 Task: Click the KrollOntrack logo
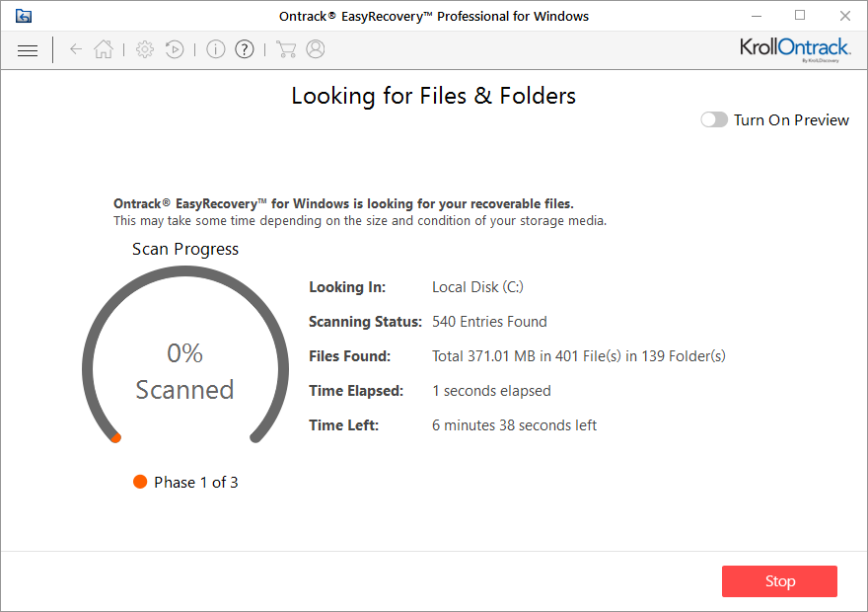(795, 48)
